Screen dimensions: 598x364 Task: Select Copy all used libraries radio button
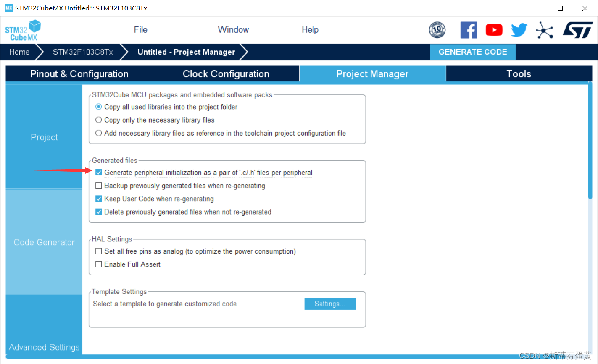click(99, 107)
